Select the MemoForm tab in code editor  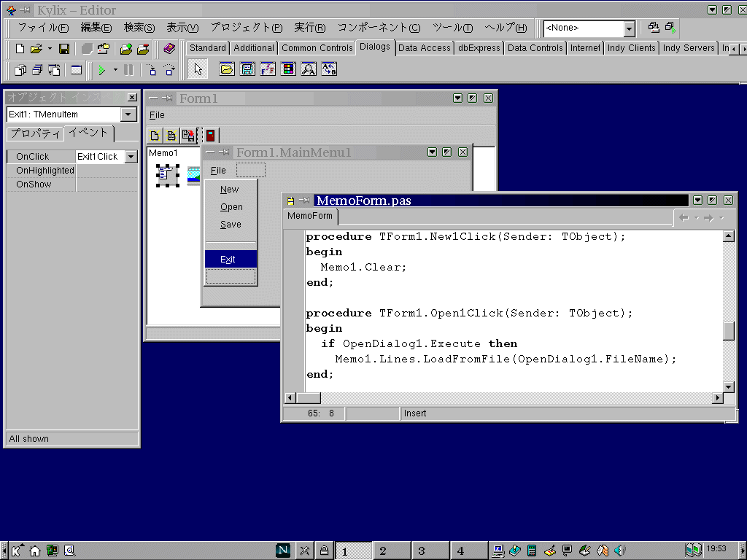[310, 216]
